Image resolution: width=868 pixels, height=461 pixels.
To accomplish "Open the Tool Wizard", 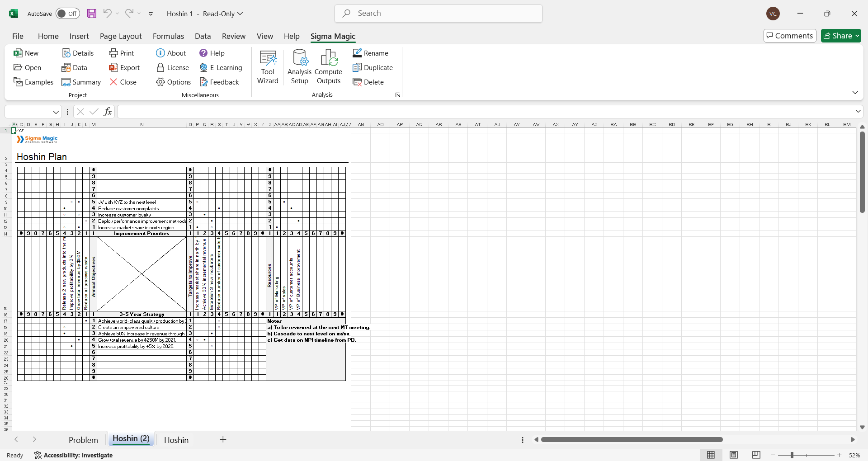I will 268,67.
